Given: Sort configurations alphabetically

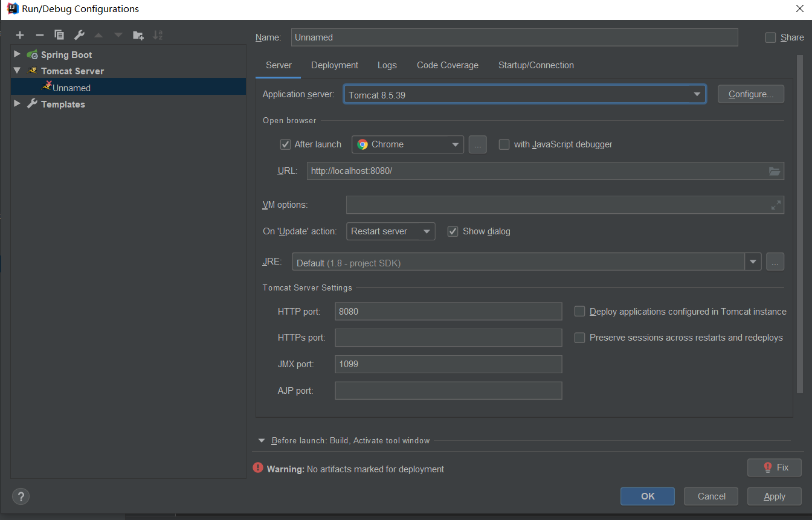Looking at the screenshot, I should coord(158,35).
